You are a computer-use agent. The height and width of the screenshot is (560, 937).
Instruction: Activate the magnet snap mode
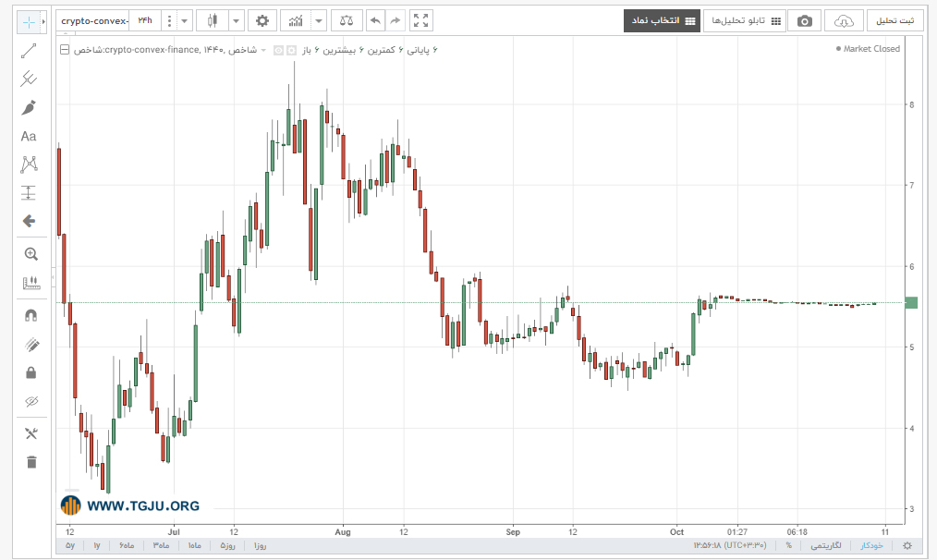(x=31, y=315)
